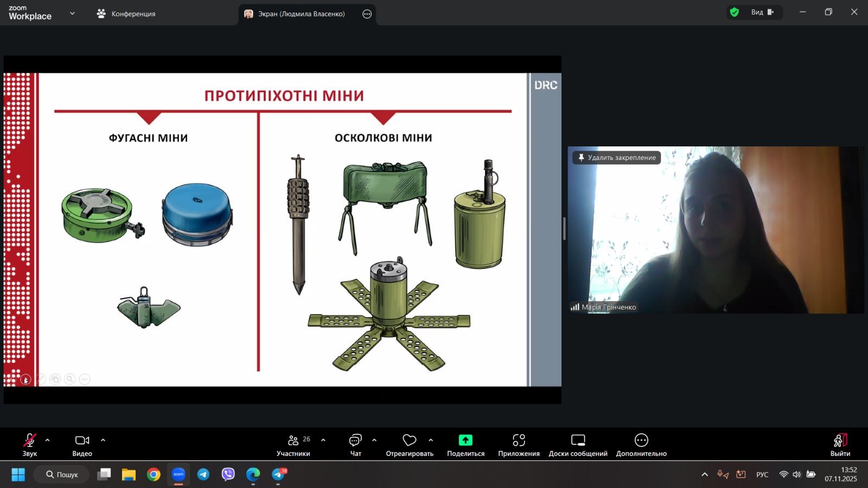The height and width of the screenshot is (488, 868).
Task: Leave the meeting with Выйти button
Action: click(840, 444)
